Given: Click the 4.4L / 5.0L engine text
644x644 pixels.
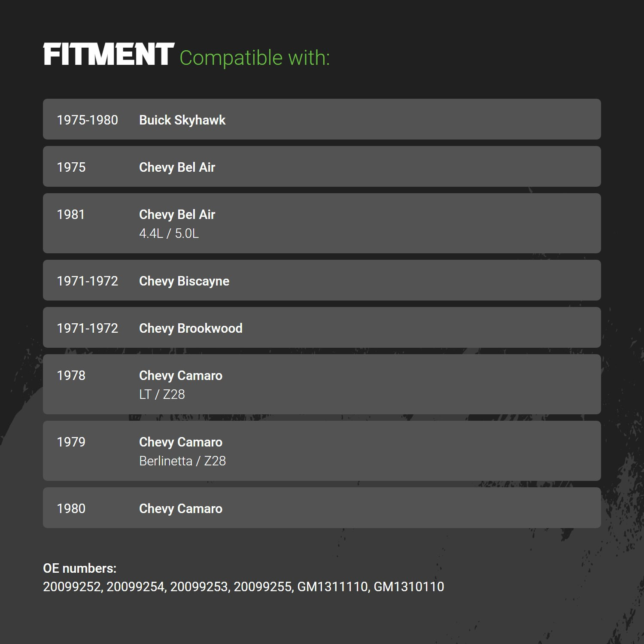Looking at the screenshot, I should point(169,234).
